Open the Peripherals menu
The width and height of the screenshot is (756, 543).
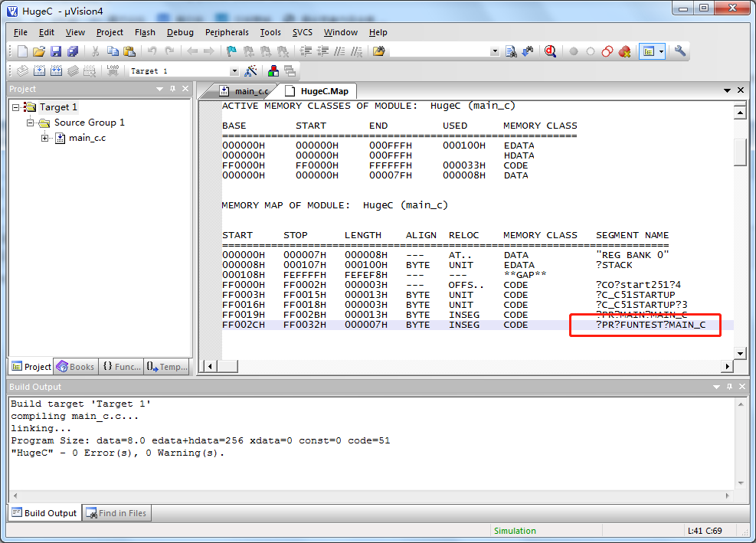[x=227, y=32]
